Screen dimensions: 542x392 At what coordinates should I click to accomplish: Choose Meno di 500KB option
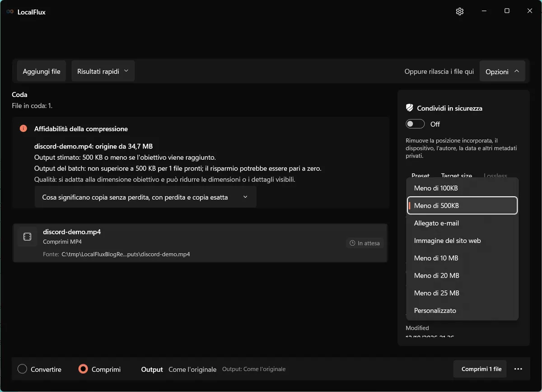(x=462, y=205)
